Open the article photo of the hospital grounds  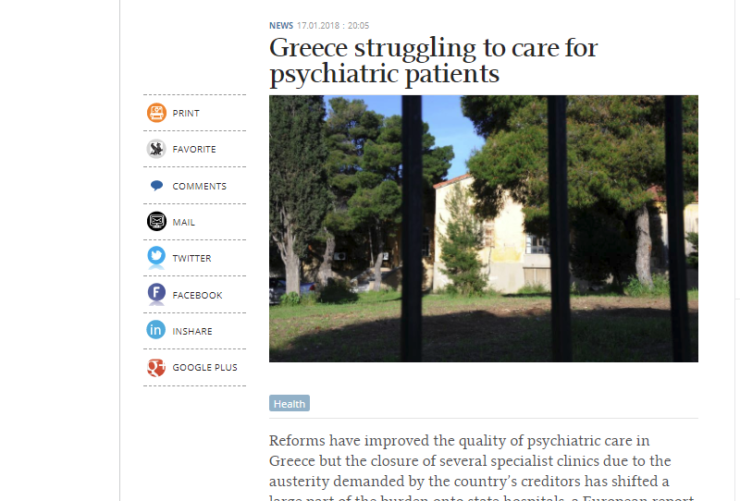[483, 228]
